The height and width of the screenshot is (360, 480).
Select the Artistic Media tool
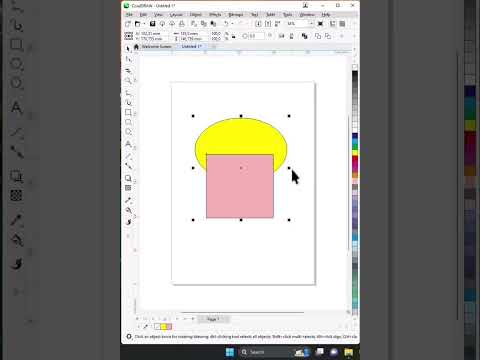(x=128, y=102)
